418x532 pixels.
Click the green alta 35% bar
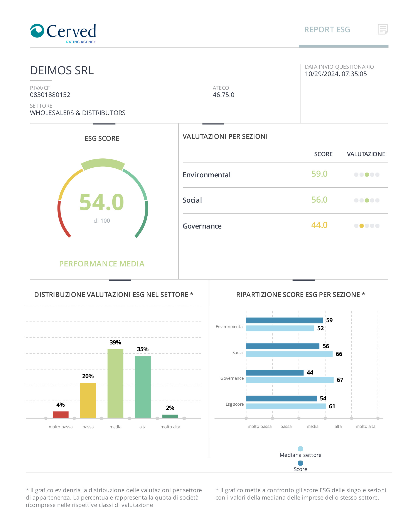(143, 387)
